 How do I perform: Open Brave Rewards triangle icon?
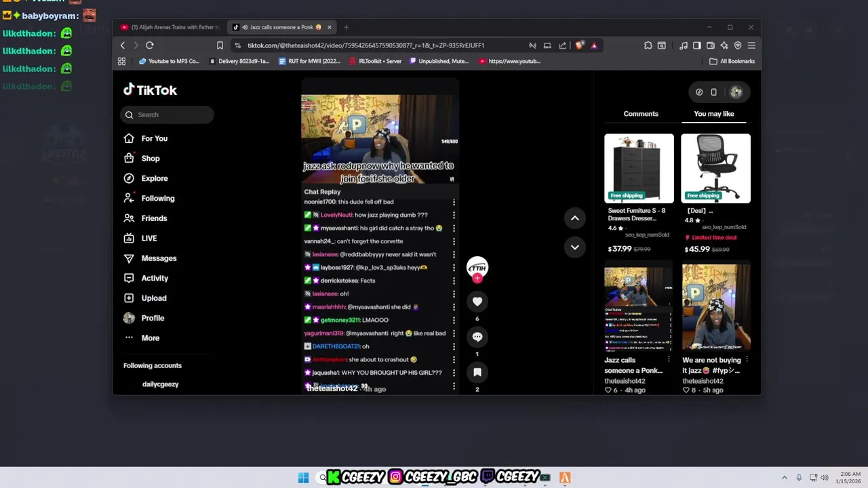click(594, 45)
